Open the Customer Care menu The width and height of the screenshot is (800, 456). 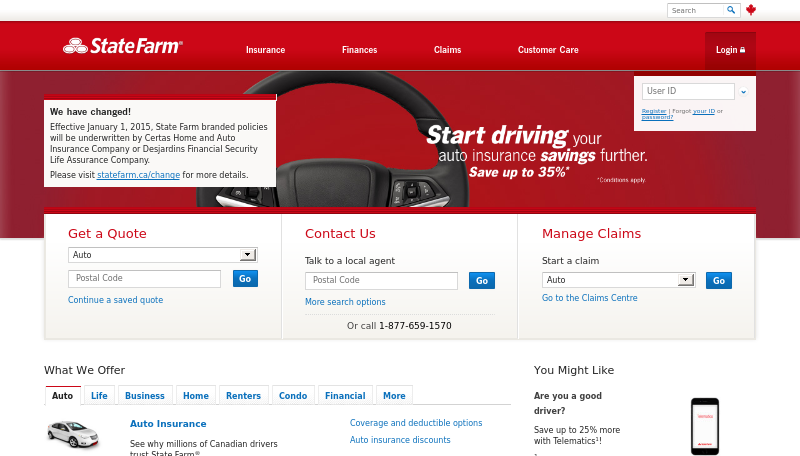point(548,50)
